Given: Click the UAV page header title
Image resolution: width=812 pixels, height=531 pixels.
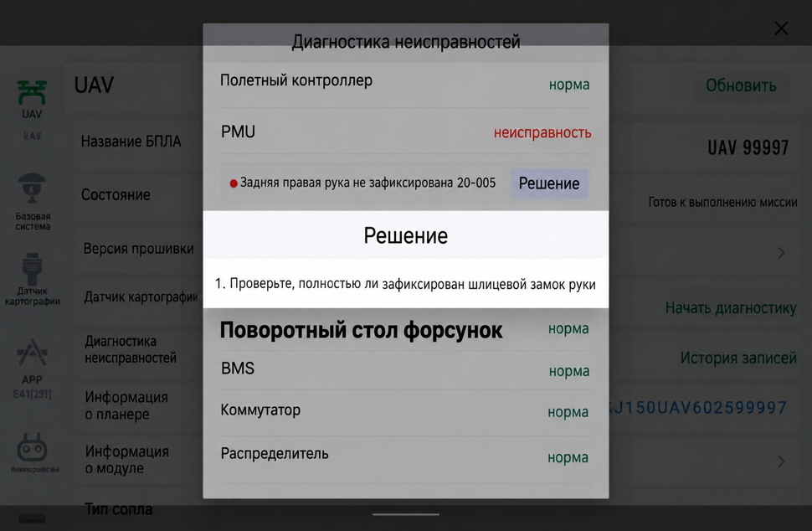Looking at the screenshot, I should click(x=94, y=85).
